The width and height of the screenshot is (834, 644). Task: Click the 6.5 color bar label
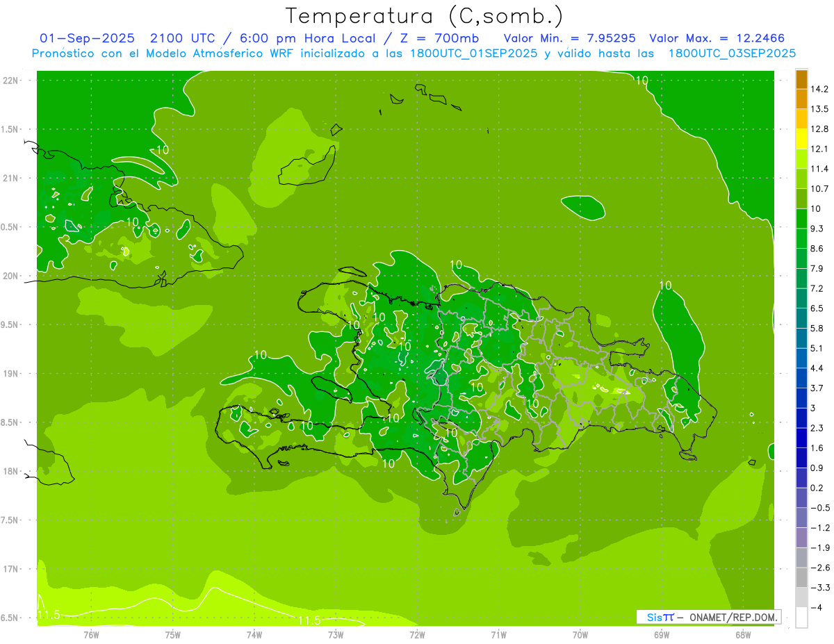coord(817,308)
